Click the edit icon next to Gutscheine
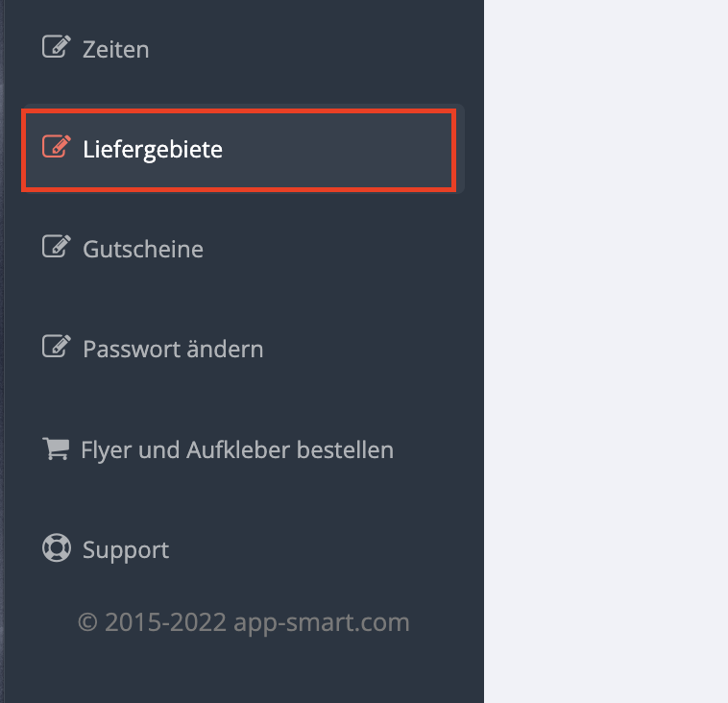Screen dimensions: 728x703 pos(56,246)
